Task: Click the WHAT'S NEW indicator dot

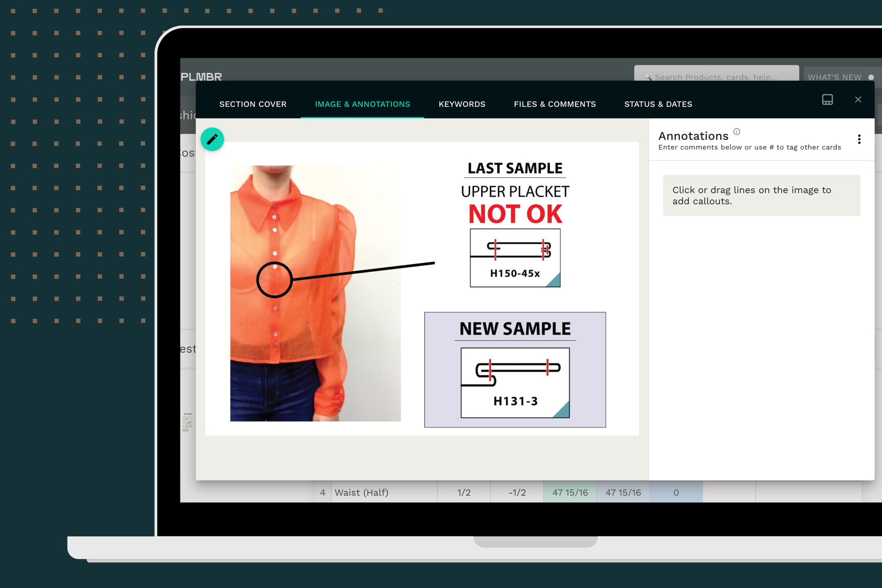Action: pos(873,78)
